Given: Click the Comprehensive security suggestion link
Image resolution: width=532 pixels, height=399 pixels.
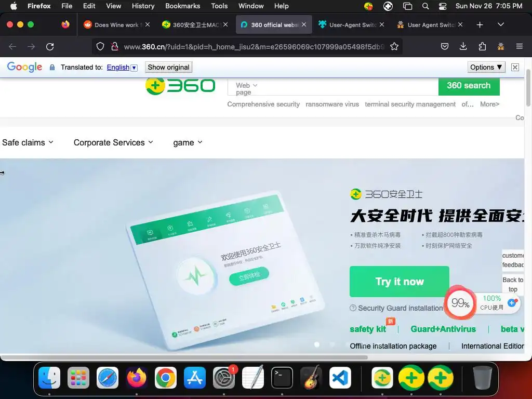Looking at the screenshot, I should point(263,104).
